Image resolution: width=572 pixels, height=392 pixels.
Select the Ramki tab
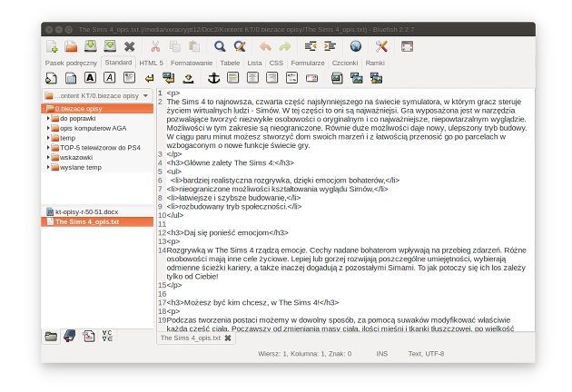click(375, 64)
